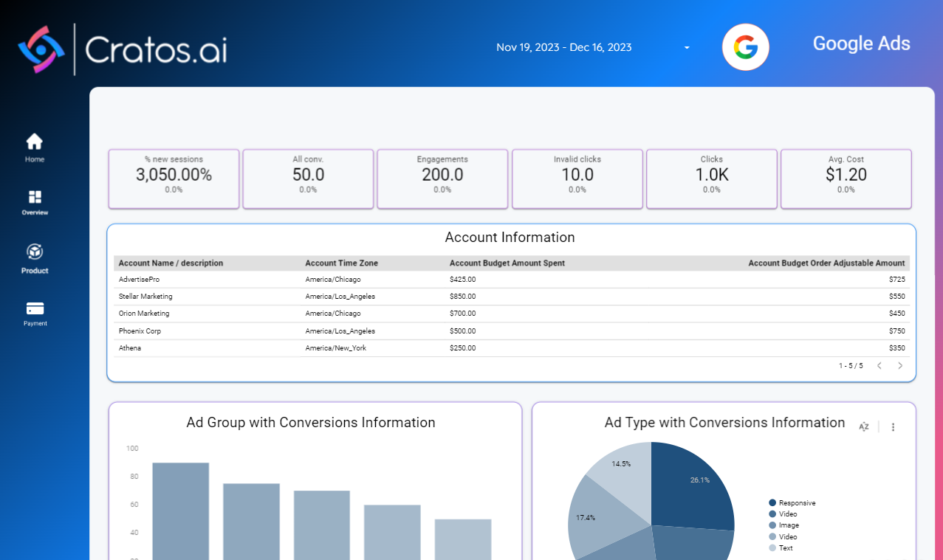The height and width of the screenshot is (560, 943).
Task: Click the $700.00 amount spent cell
Action: pyautogui.click(x=462, y=314)
